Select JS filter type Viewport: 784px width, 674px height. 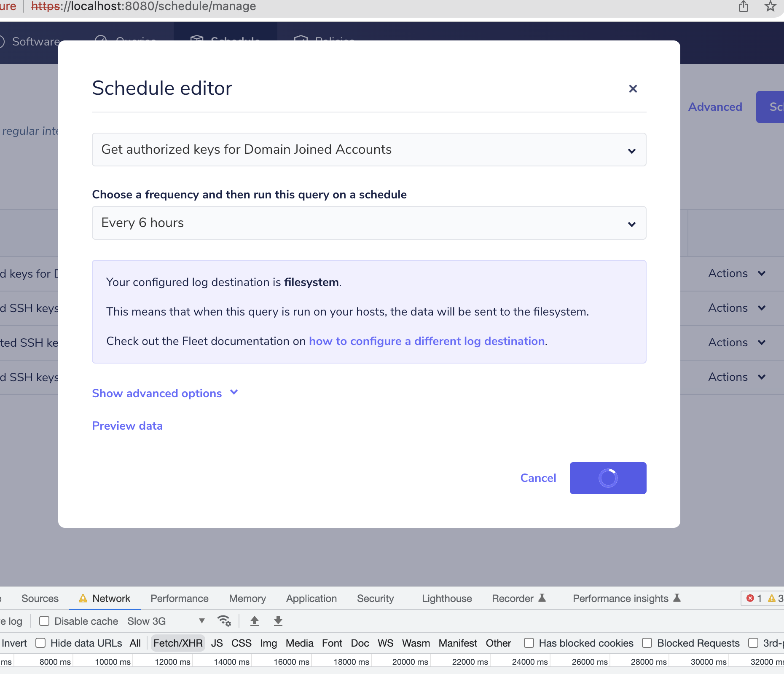click(x=217, y=643)
